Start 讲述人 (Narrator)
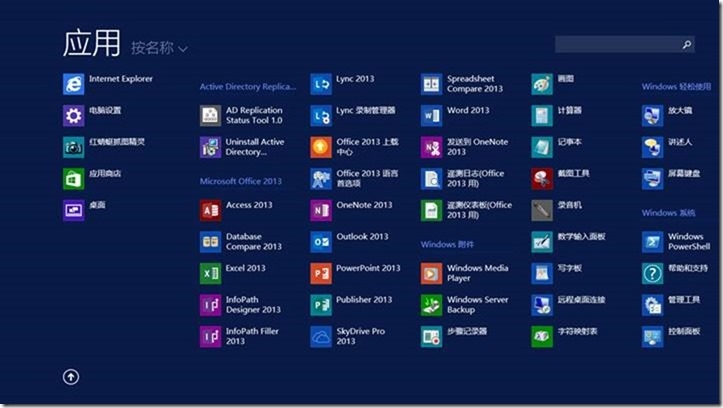 667,147
